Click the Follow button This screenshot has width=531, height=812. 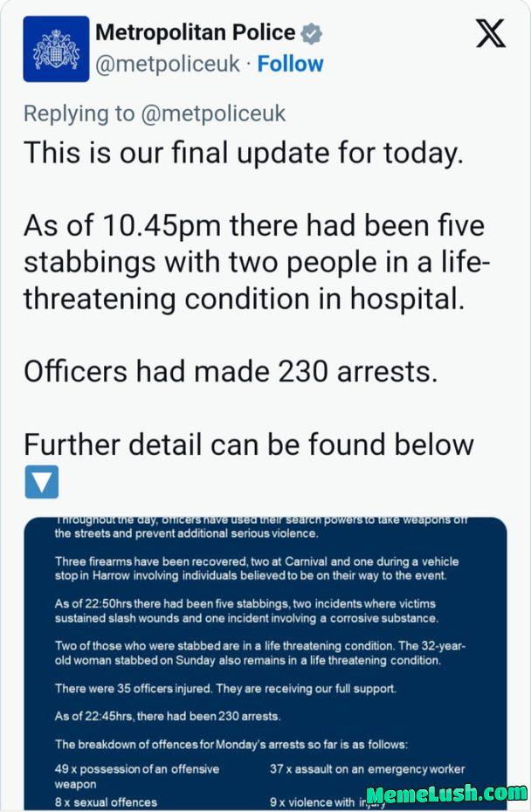point(291,63)
